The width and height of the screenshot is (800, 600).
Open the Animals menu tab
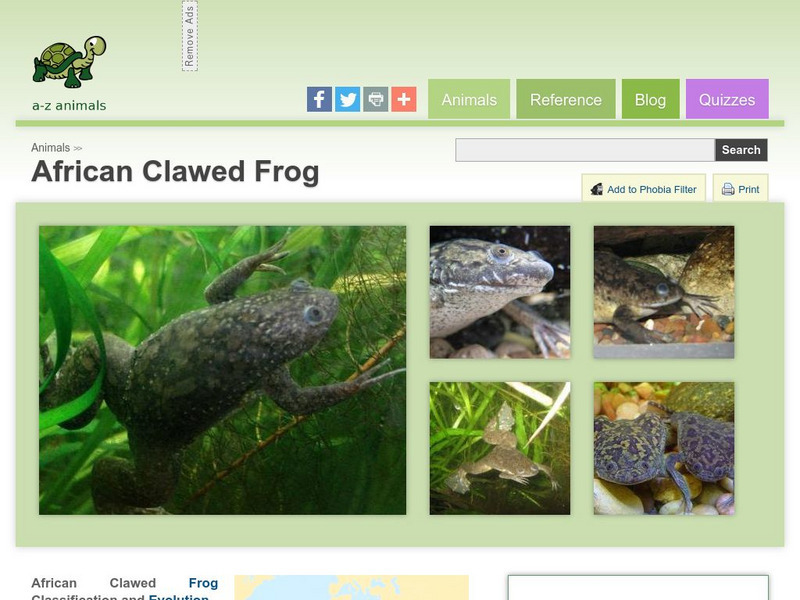tap(469, 99)
